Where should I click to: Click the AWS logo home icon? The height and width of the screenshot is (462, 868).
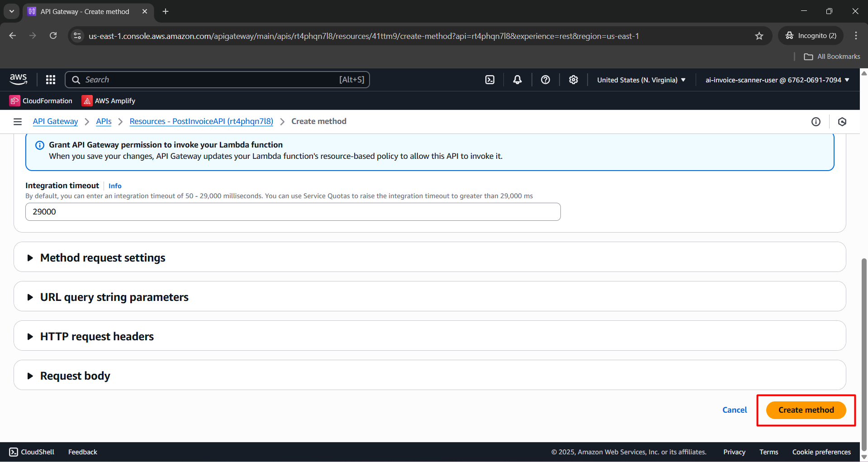(19, 79)
